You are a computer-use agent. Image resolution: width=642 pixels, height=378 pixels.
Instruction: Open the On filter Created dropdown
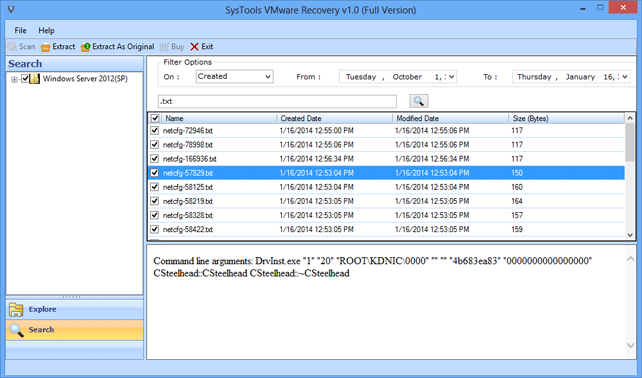click(268, 77)
